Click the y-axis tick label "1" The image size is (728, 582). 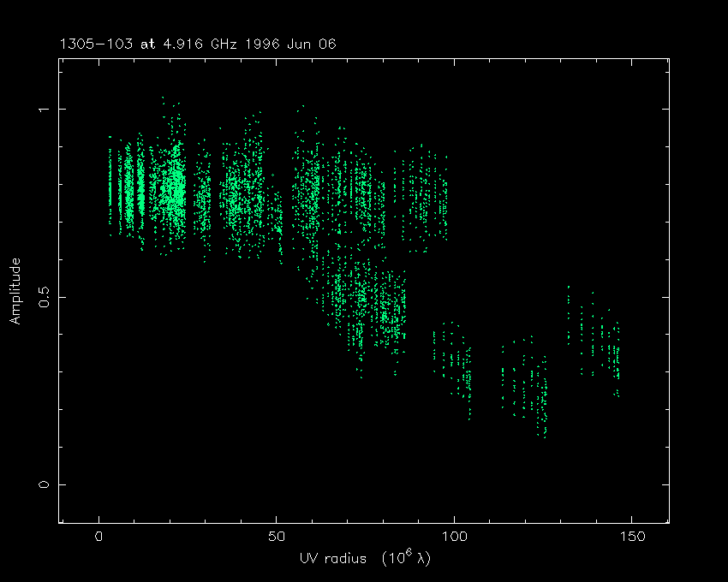tap(45, 109)
